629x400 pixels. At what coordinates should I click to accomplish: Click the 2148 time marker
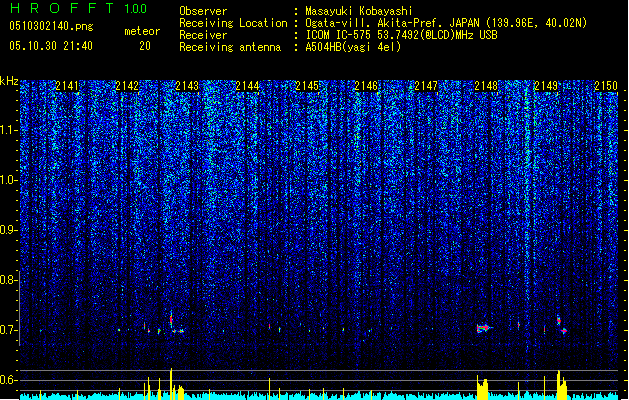coord(486,86)
